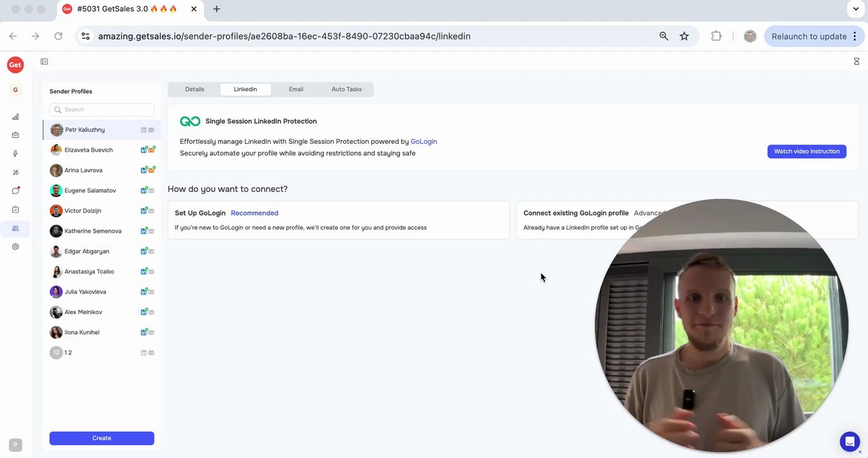Select the Linkedin tab
The image size is (868, 458).
(x=245, y=90)
